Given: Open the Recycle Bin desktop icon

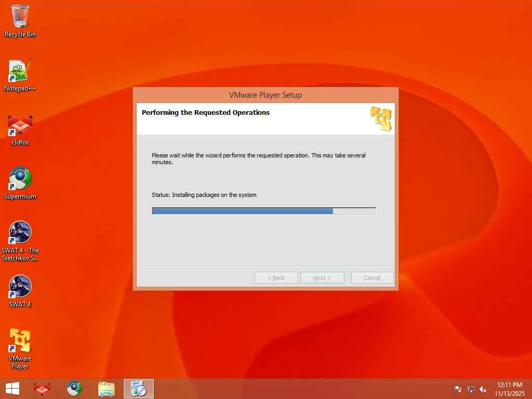Looking at the screenshot, I should click(20, 21).
